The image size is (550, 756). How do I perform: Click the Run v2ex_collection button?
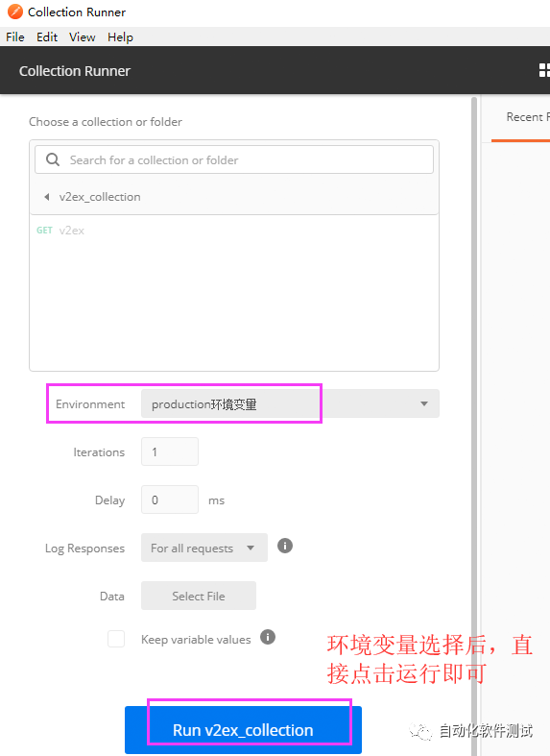tap(243, 730)
